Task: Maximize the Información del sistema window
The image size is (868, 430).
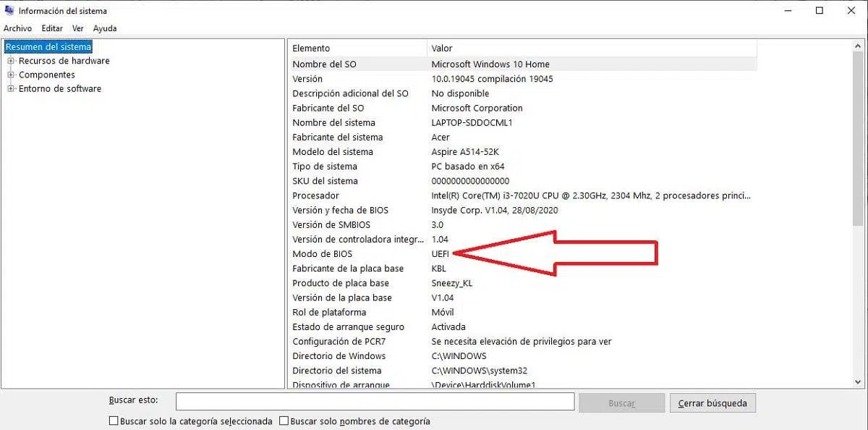Action: point(820,11)
